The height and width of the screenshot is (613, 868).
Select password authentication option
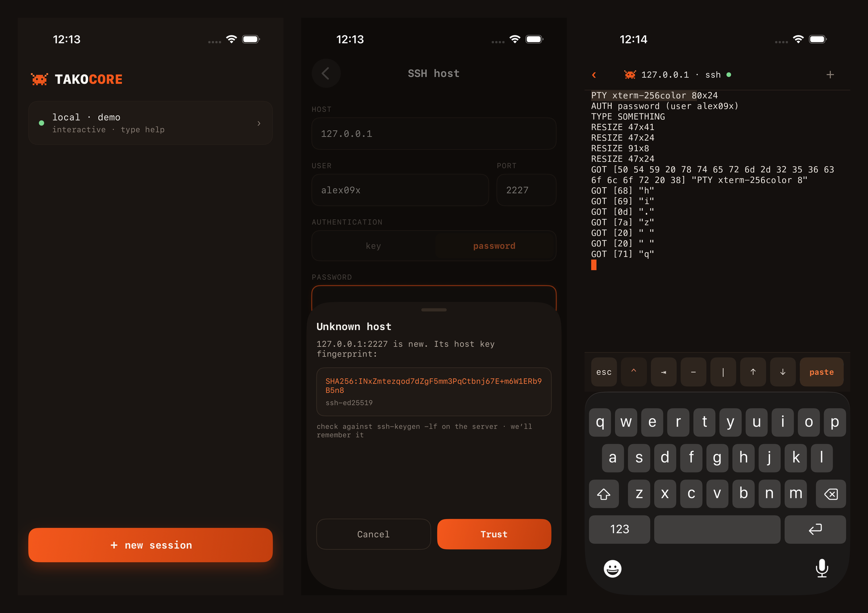494,246
